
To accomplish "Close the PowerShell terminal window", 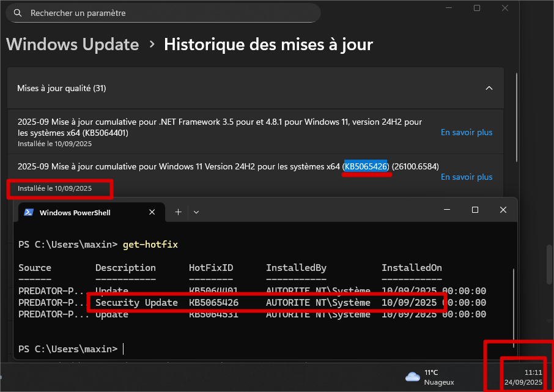I will click(503, 210).
